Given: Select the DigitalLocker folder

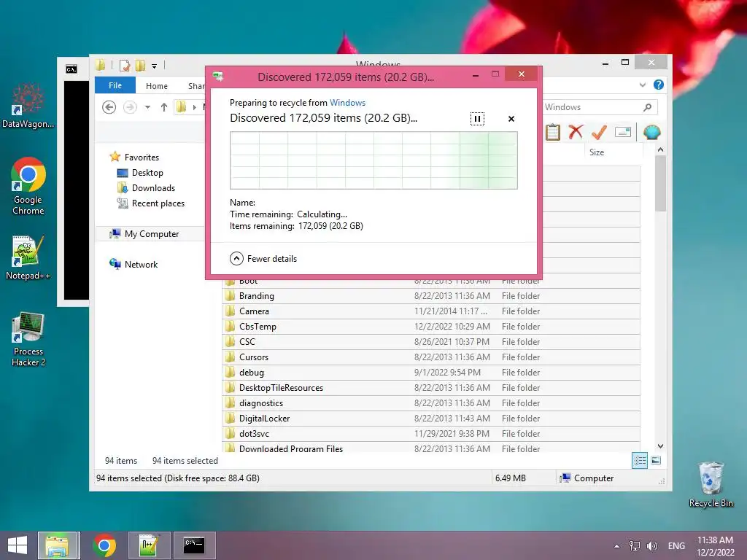Looking at the screenshot, I should pyautogui.click(x=430, y=418).
